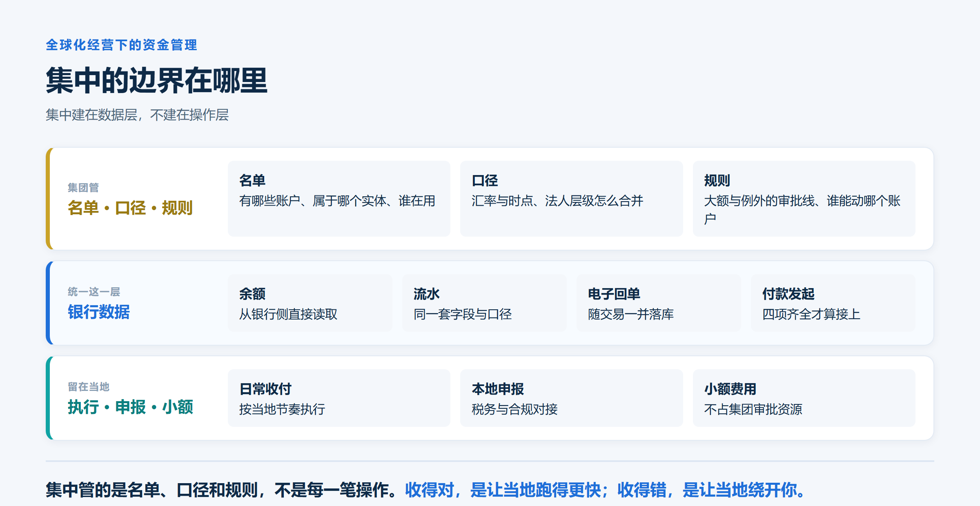Click the small label '集团管'
Viewport: 980px width, 506px height.
click(83, 188)
